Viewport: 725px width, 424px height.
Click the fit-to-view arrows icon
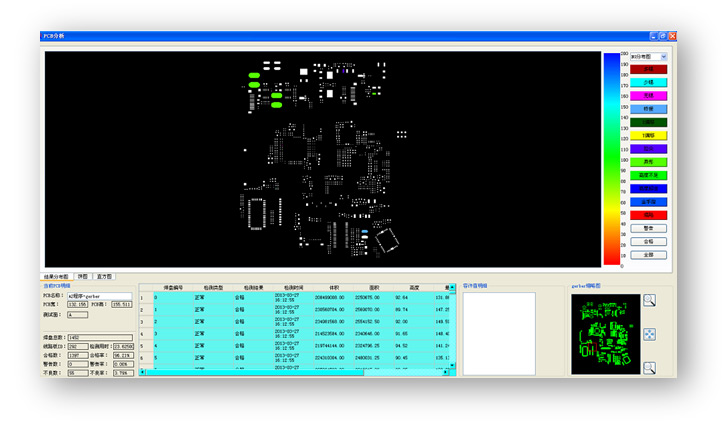649,334
